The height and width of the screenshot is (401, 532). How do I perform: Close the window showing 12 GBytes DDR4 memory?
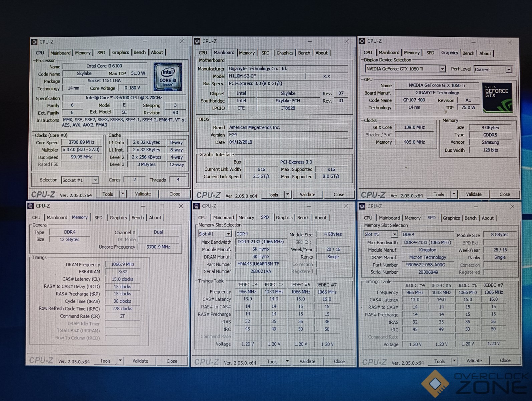click(x=181, y=206)
